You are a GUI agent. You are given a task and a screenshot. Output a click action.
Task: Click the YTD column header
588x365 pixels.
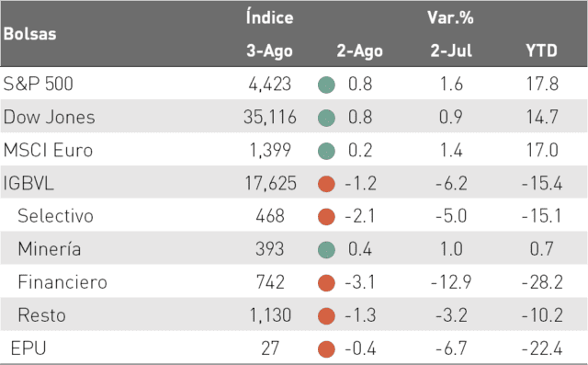point(541,51)
